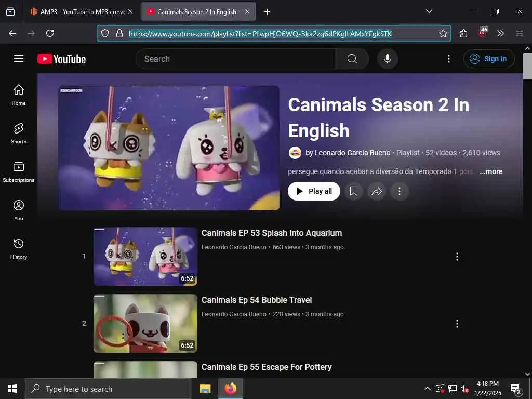Open Subscriptions in the sidebar

click(19, 172)
